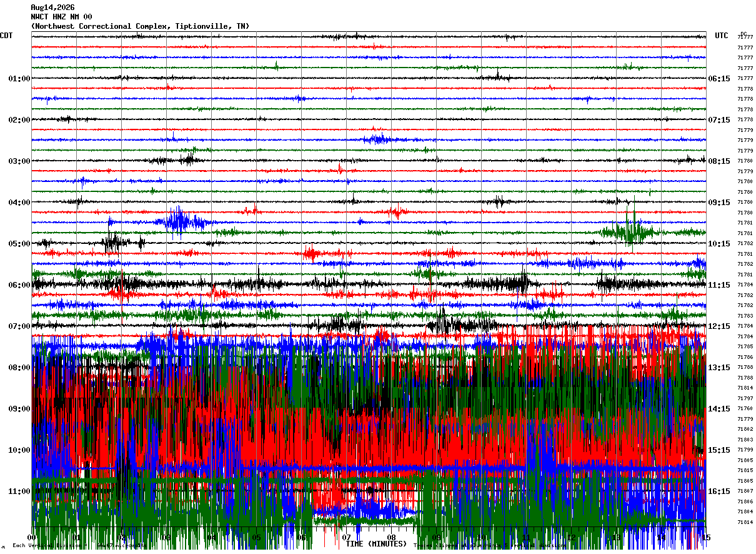Select the NWCT HNZ NM 00 station label
Viewport: 756px width, 554px height.
point(61,17)
